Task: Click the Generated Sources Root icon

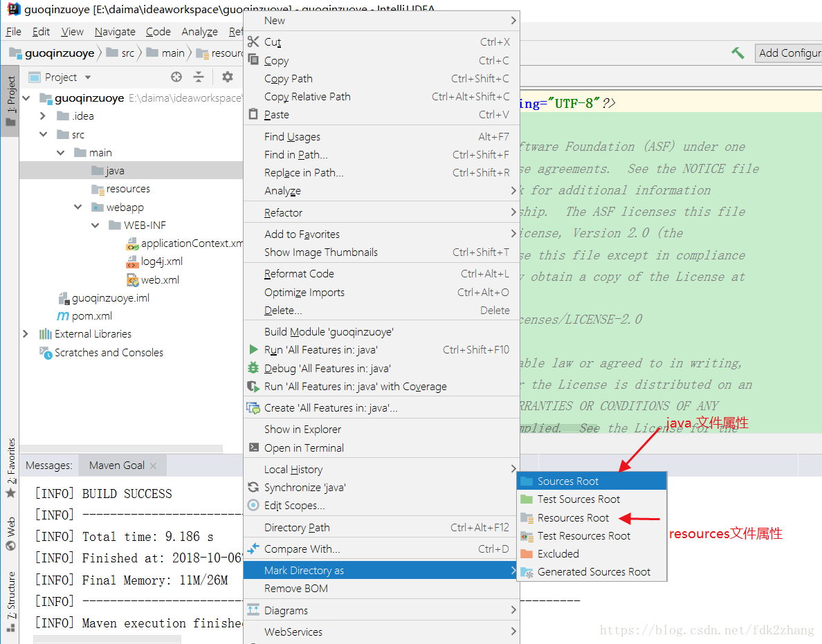Action: [x=527, y=572]
